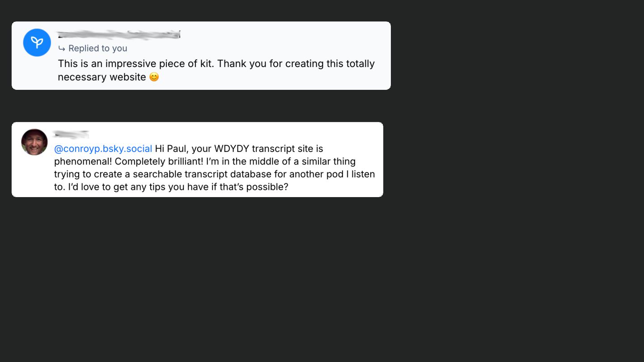
Task: Click the final line asking for tips
Action: 171,187
